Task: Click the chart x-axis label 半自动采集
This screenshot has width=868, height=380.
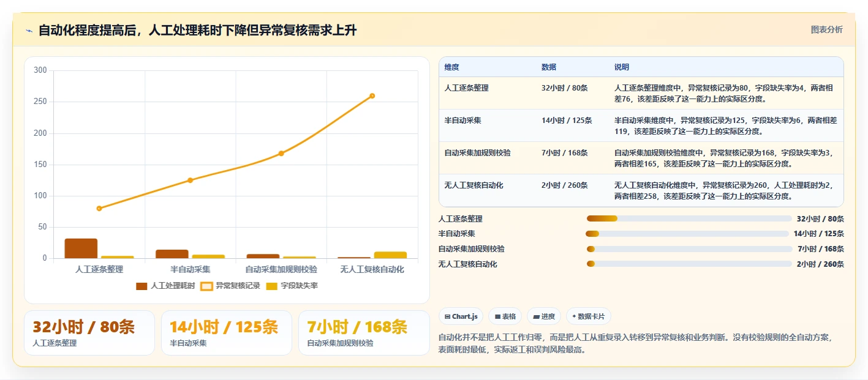Action: pyautogui.click(x=190, y=269)
